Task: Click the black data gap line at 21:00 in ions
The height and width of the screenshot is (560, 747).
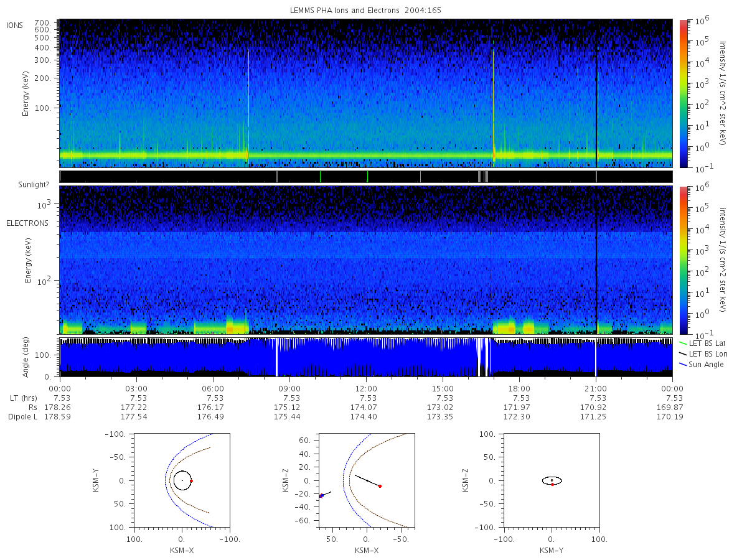Action: click(596, 93)
